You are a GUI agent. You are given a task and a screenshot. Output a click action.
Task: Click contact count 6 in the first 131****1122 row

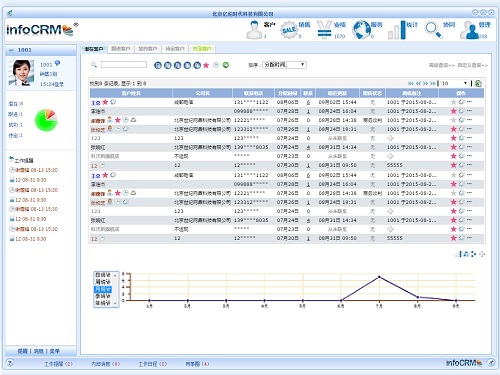308,102
